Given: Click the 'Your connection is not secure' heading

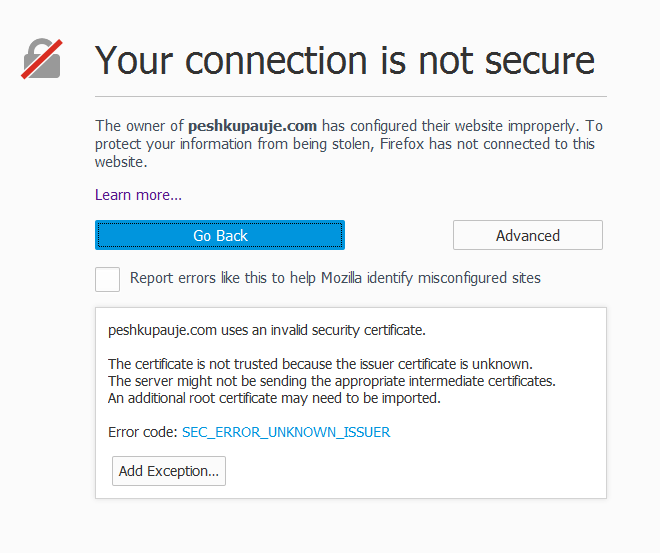Looking at the screenshot, I should pos(345,60).
